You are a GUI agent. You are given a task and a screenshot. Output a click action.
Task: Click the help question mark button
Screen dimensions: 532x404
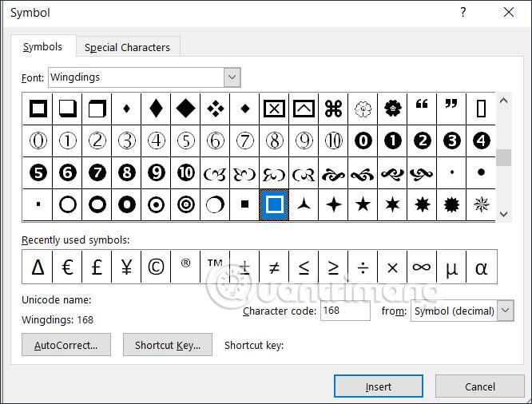[463, 12]
